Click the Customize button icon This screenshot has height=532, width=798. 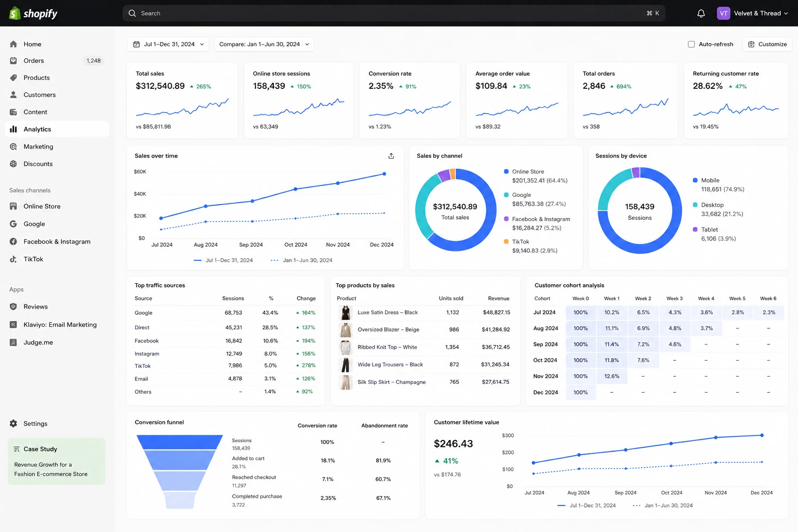pyautogui.click(x=751, y=45)
